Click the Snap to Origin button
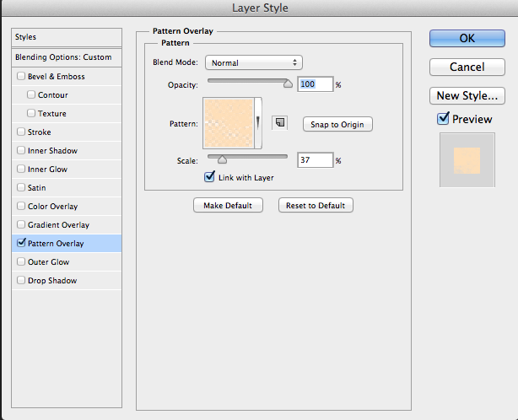The height and width of the screenshot is (420, 518). [x=337, y=125]
